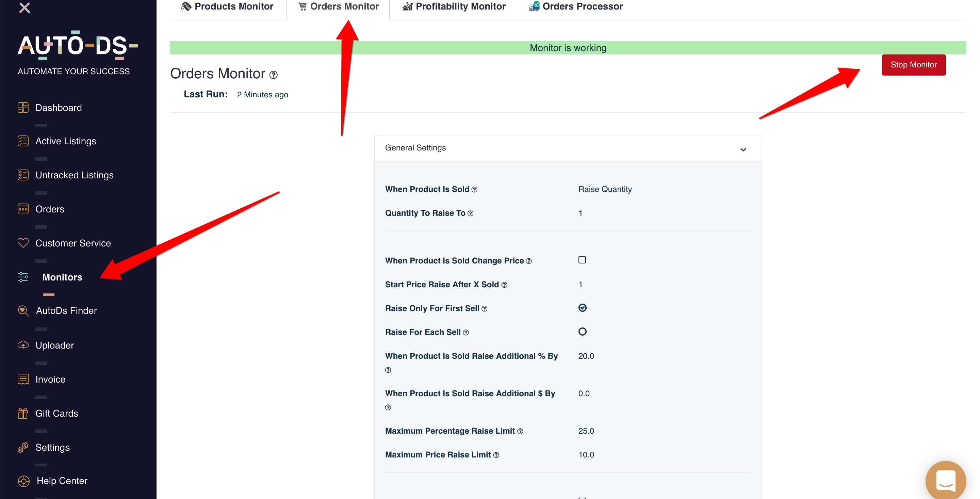The width and height of the screenshot is (980, 499).
Task: Click help icon beside Quantity To Raise To
Action: [x=471, y=213]
